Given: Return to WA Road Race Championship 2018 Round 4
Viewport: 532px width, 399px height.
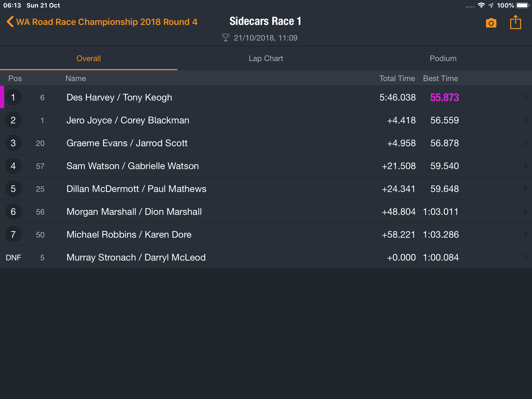Looking at the screenshot, I should click(107, 22).
